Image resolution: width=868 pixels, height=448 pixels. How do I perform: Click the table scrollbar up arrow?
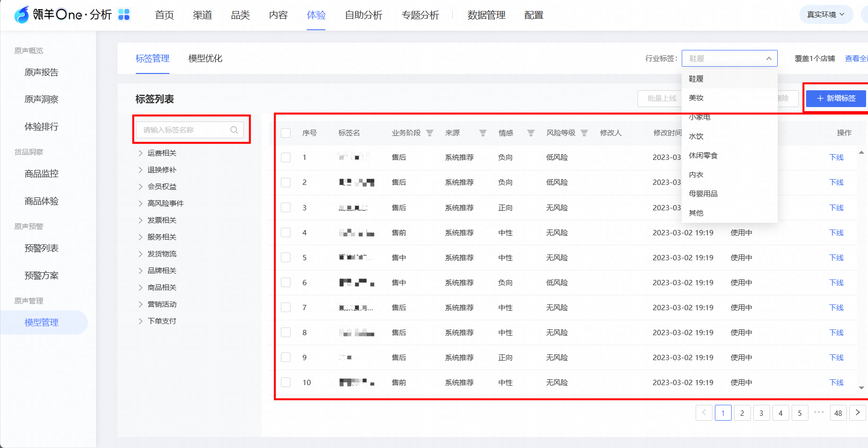coord(861,153)
